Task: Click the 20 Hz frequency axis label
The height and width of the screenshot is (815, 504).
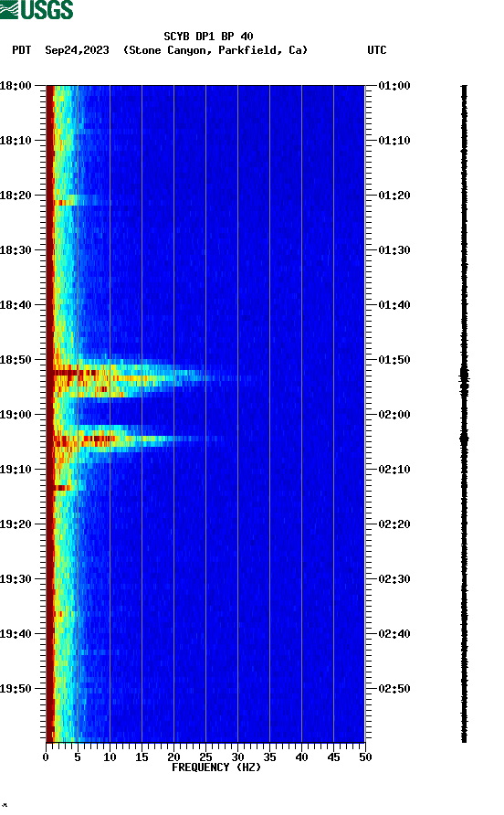Action: (x=173, y=757)
